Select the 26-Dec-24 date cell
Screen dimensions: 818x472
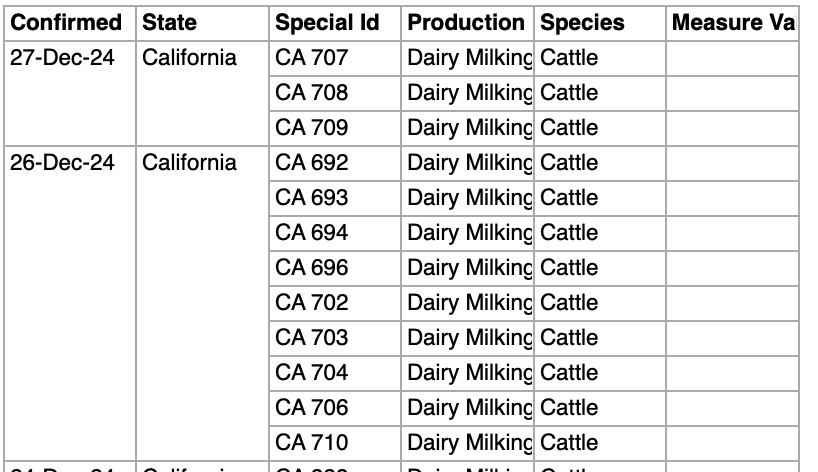coord(70,303)
